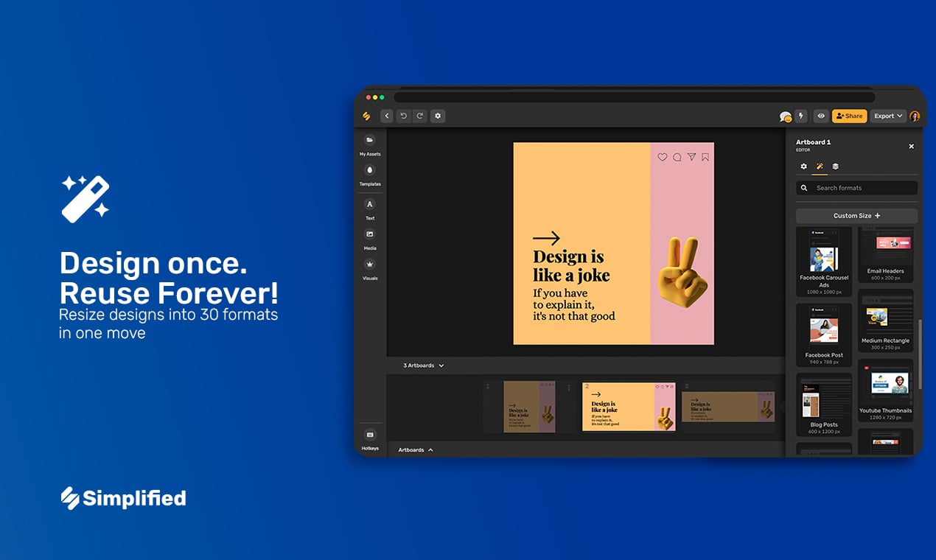Screen dimensions: 936x560
Task: Expand the Export dropdown
Action: pos(887,116)
